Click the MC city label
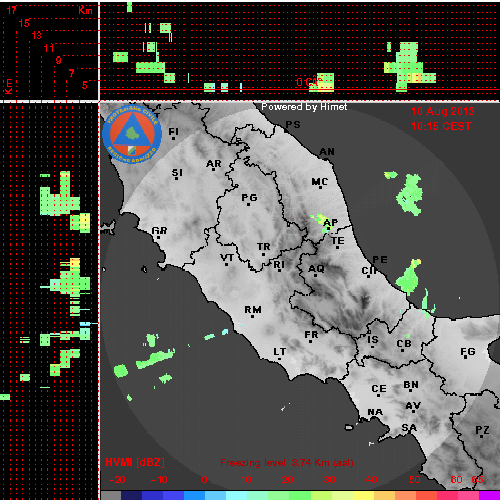The image size is (500, 500). coord(320,182)
